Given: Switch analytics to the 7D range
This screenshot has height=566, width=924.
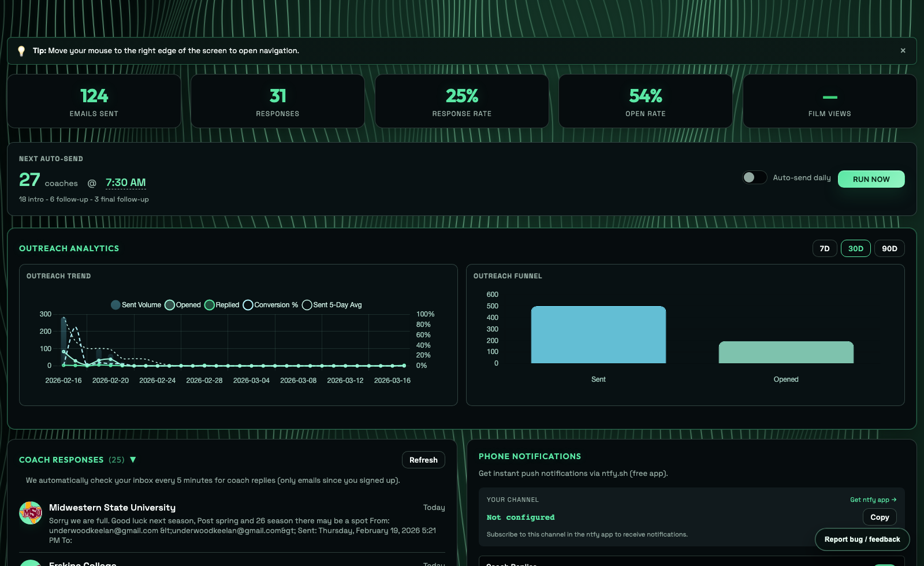Looking at the screenshot, I should pyautogui.click(x=825, y=248).
